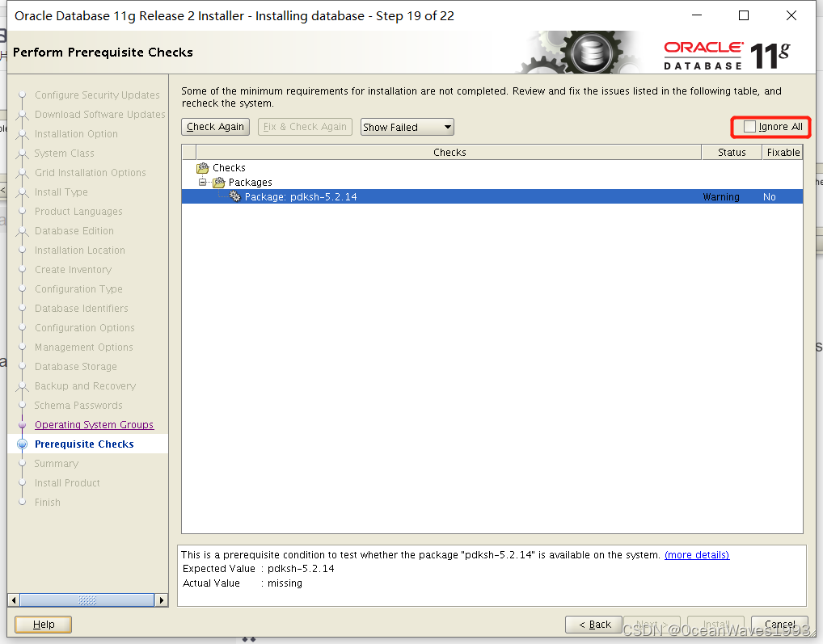Click the sidebar scroll right arrow
This screenshot has width=823, height=644.
click(162, 600)
